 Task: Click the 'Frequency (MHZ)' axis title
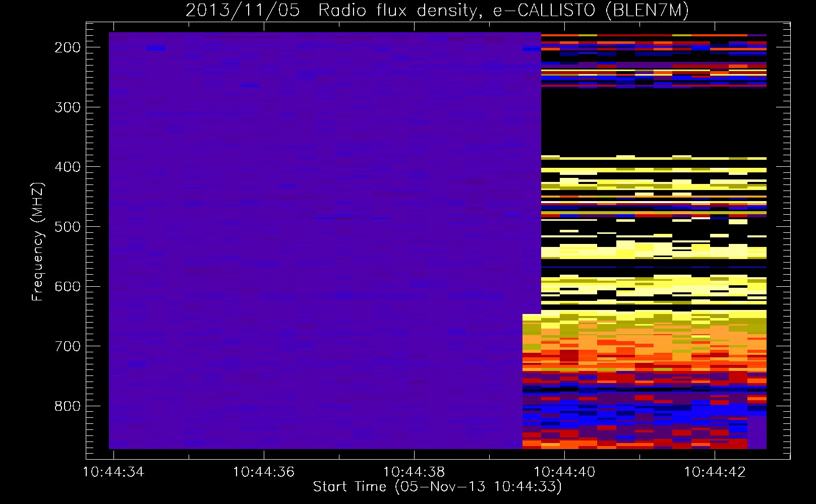38,241
